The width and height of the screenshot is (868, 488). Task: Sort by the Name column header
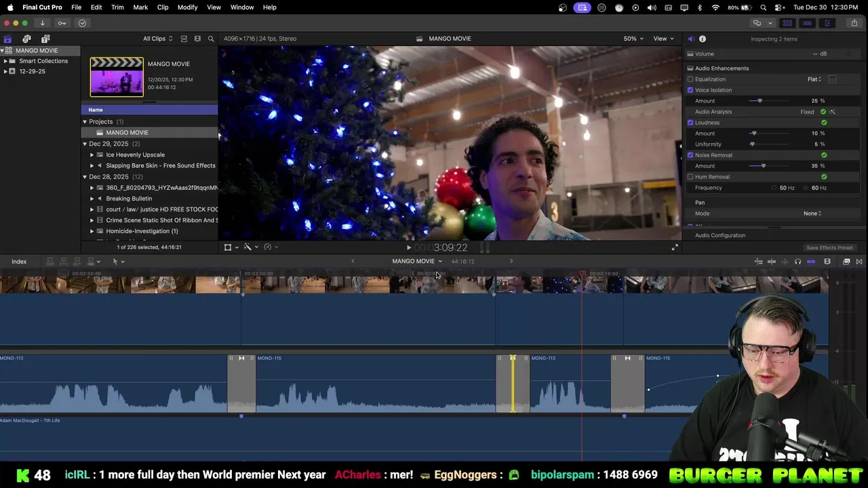[x=149, y=110]
